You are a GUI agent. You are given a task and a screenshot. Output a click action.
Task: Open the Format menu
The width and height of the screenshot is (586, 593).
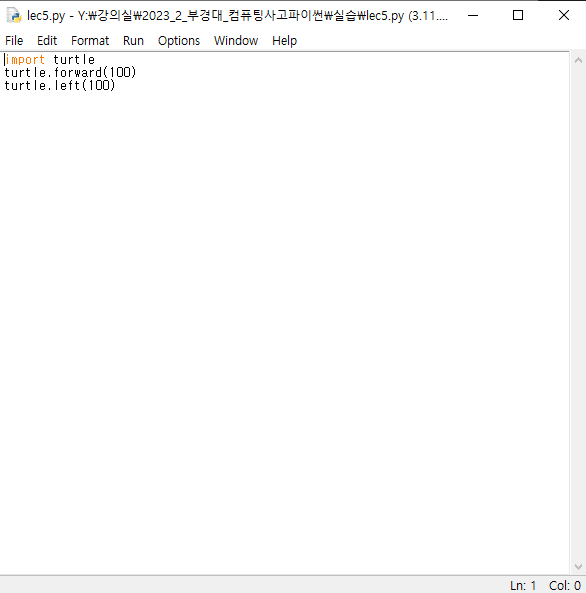[90, 40]
